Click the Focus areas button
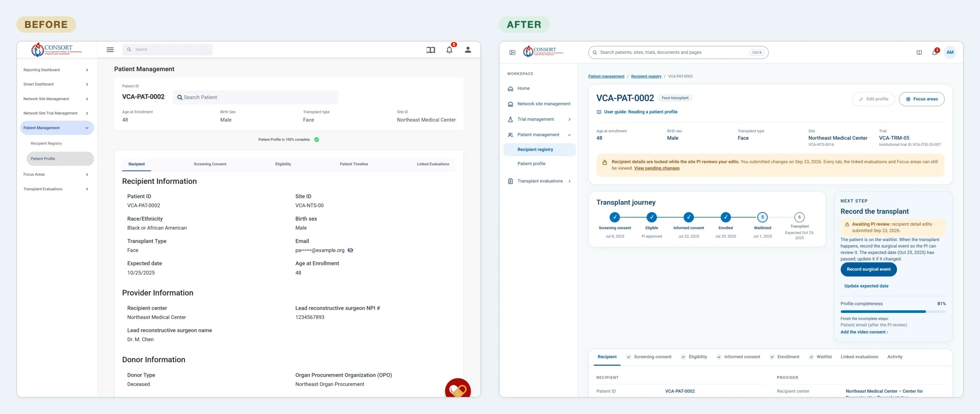Image resolution: width=980 pixels, height=414 pixels. click(921, 99)
